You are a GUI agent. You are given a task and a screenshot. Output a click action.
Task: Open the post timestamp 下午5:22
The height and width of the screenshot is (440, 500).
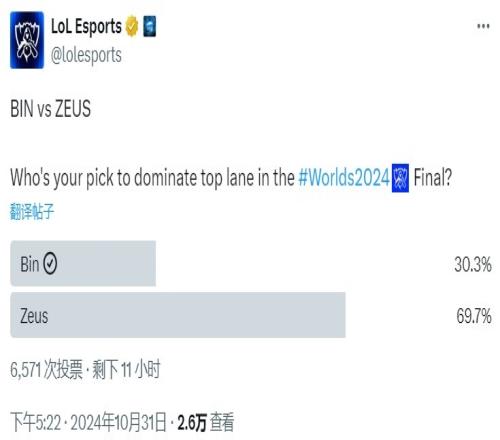[36, 423]
